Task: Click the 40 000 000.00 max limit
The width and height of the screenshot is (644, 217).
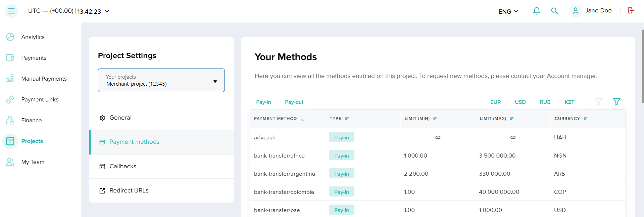Action: (x=499, y=192)
